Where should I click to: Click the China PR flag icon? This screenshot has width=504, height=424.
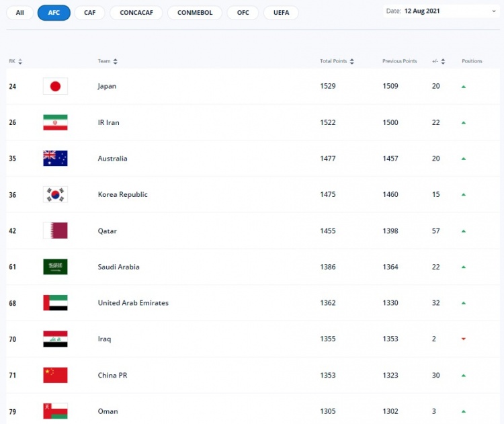tap(55, 375)
